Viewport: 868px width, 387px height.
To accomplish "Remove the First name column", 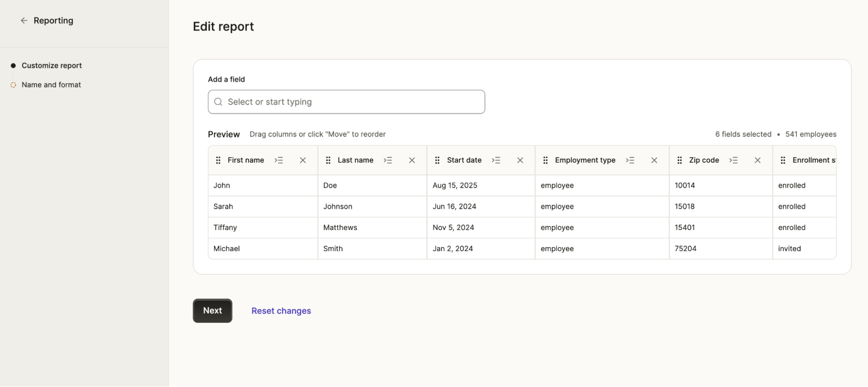I will (x=303, y=161).
